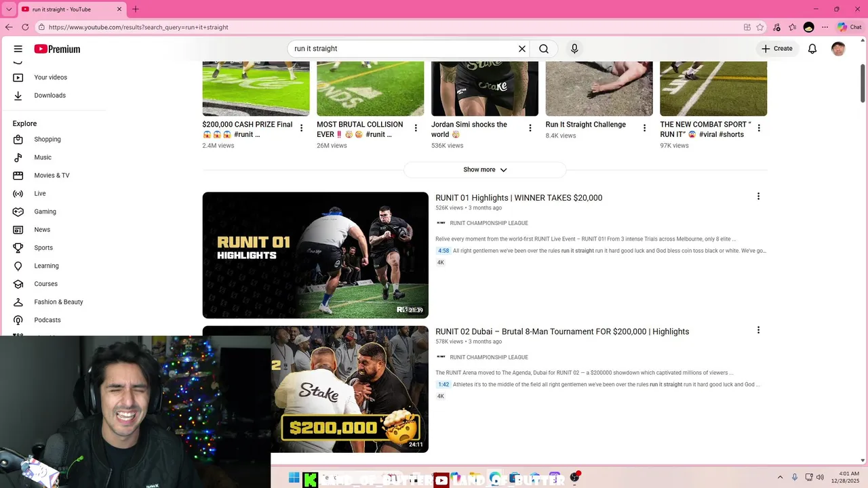
Task: Jump to the 1:42 timestamp chip
Action: point(443,384)
